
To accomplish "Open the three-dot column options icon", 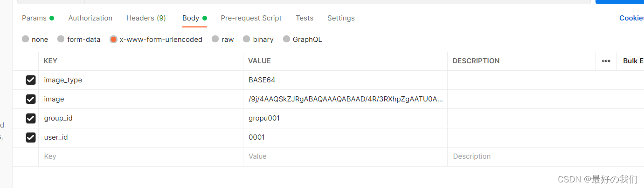I will [x=606, y=61].
